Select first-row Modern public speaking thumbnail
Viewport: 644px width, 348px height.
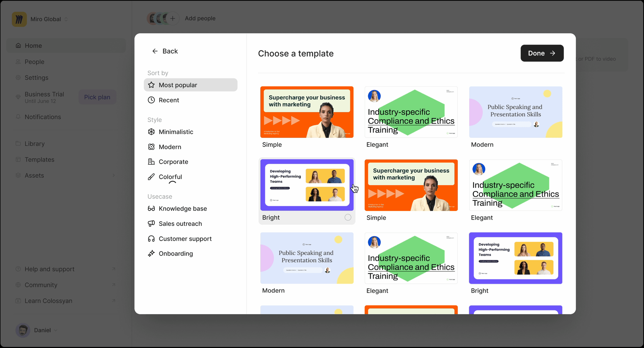(x=516, y=112)
